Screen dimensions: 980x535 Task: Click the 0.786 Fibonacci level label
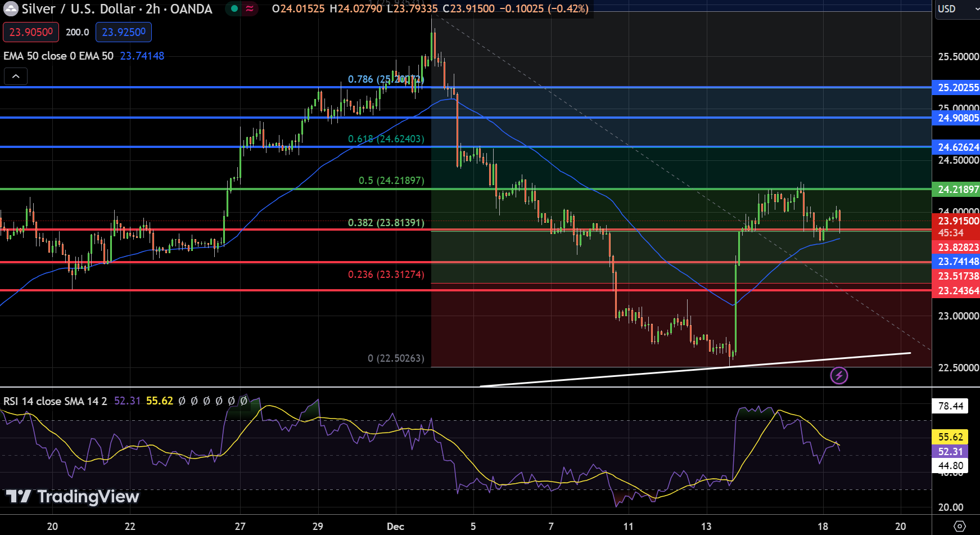pyautogui.click(x=386, y=79)
